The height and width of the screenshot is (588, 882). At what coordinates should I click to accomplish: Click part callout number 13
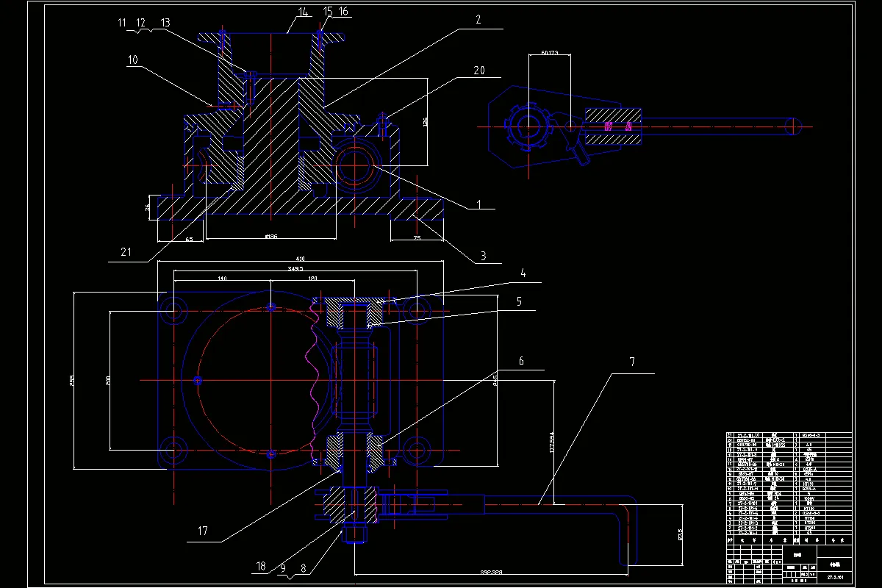click(164, 23)
